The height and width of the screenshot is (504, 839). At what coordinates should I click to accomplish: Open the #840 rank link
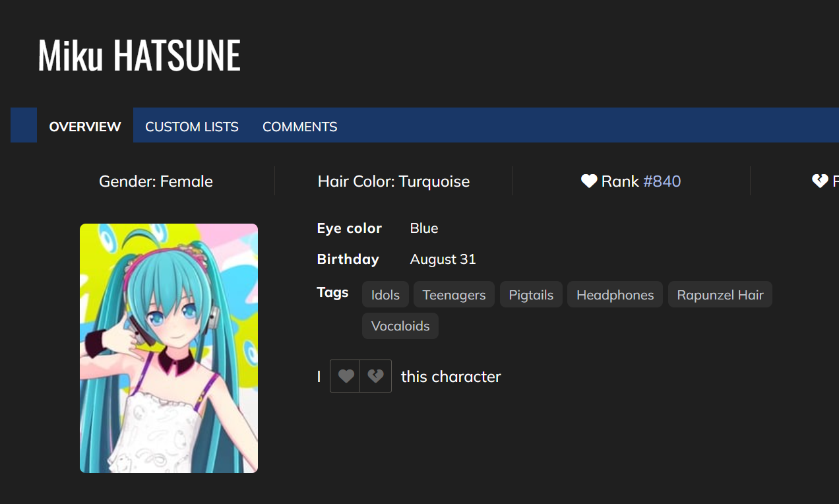click(x=662, y=181)
